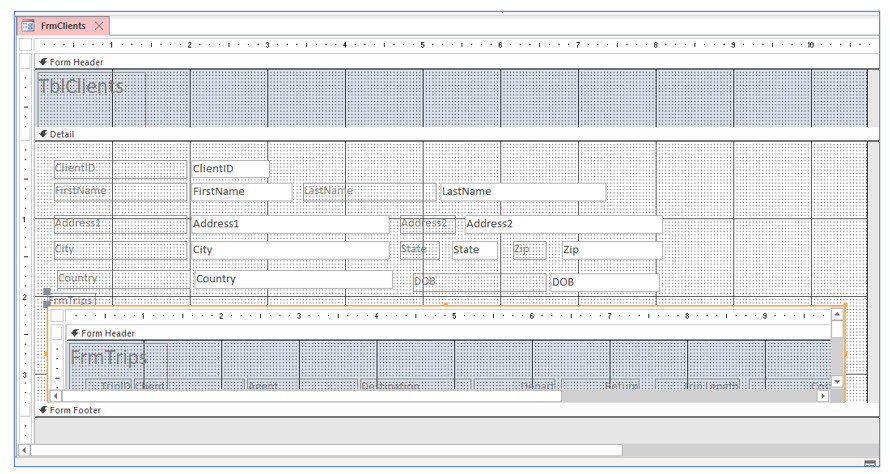Select the FrmClients tab
Viewport: 890px width, 474px height.
click(63, 26)
